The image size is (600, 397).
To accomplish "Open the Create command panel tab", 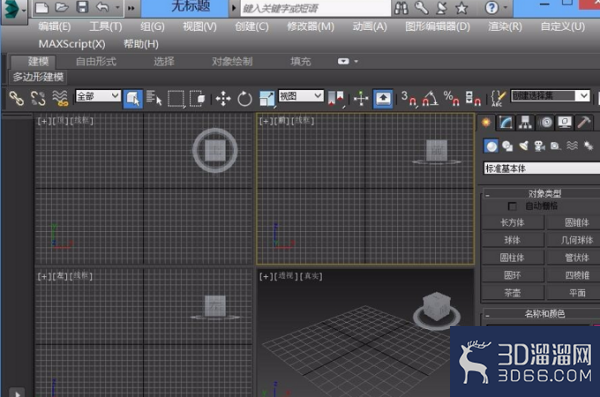I will point(486,123).
